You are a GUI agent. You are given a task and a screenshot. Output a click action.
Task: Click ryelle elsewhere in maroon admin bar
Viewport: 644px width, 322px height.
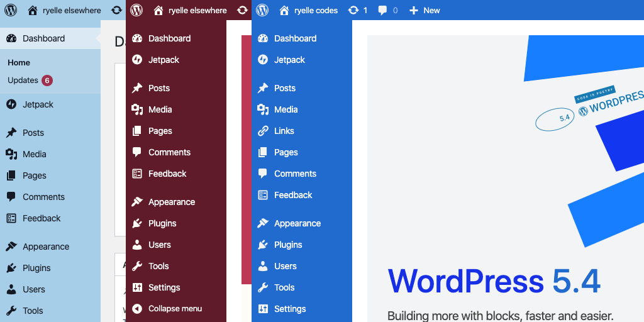(197, 11)
